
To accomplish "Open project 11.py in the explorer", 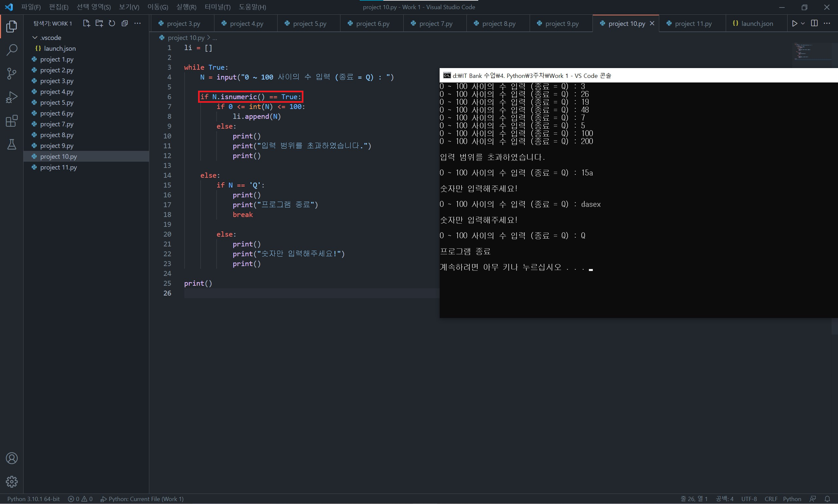I will coord(58,167).
